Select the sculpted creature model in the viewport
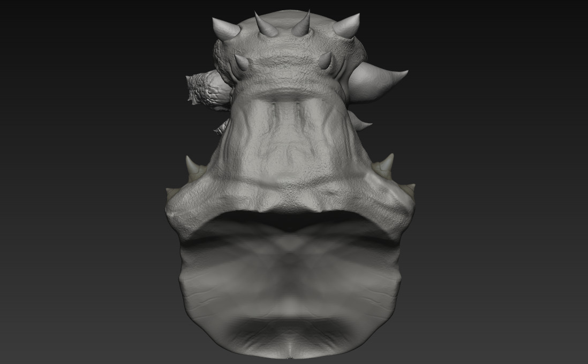The width and height of the screenshot is (588, 364). pyautogui.click(x=290, y=184)
